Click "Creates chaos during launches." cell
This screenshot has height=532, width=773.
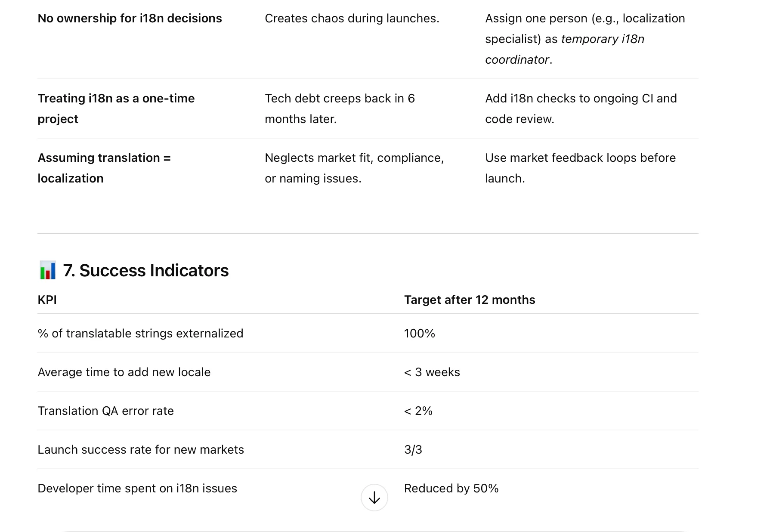352,18
